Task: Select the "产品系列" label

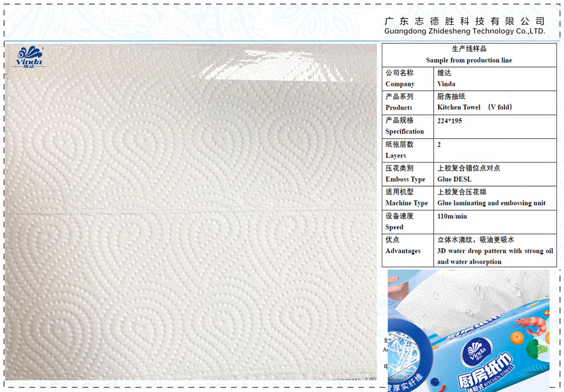Action: pyautogui.click(x=399, y=96)
